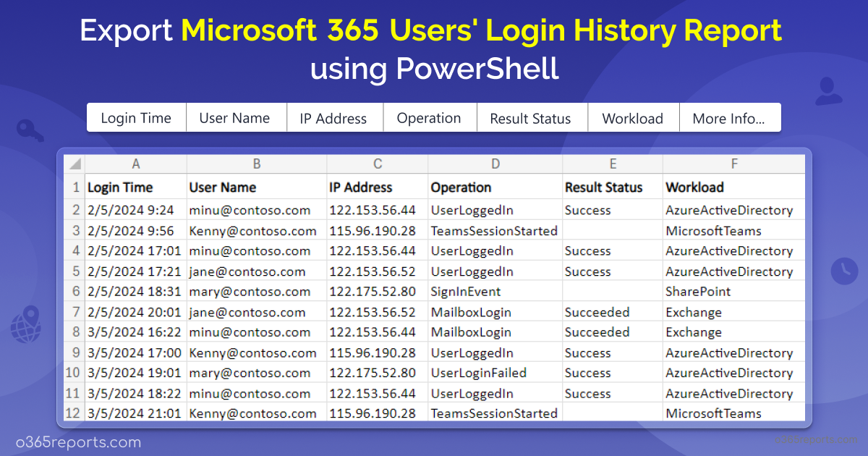
Task: Click the SharePoint cell in the Workload column
Action: [698, 292]
